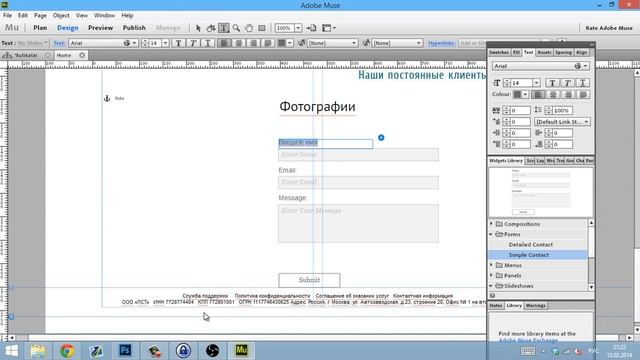Viewport: 640px width, 360px height.
Task: Switch to Plan mode
Action: [x=40, y=28]
